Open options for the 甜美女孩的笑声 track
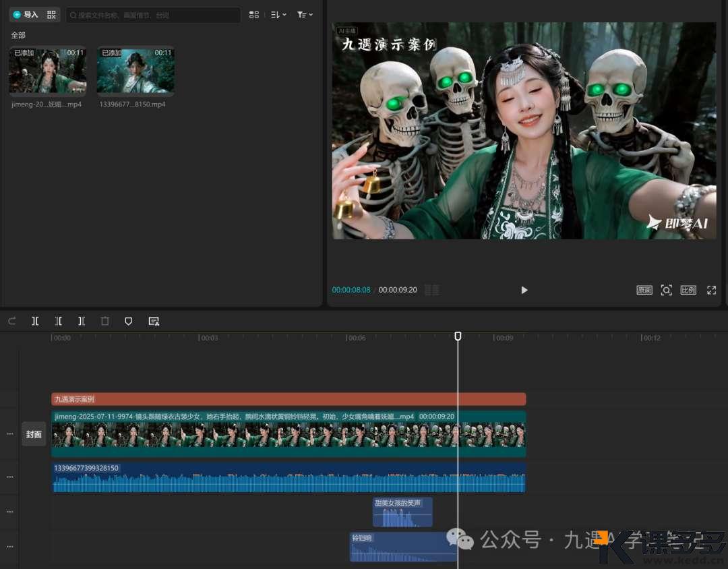The image size is (728, 569). point(9,512)
